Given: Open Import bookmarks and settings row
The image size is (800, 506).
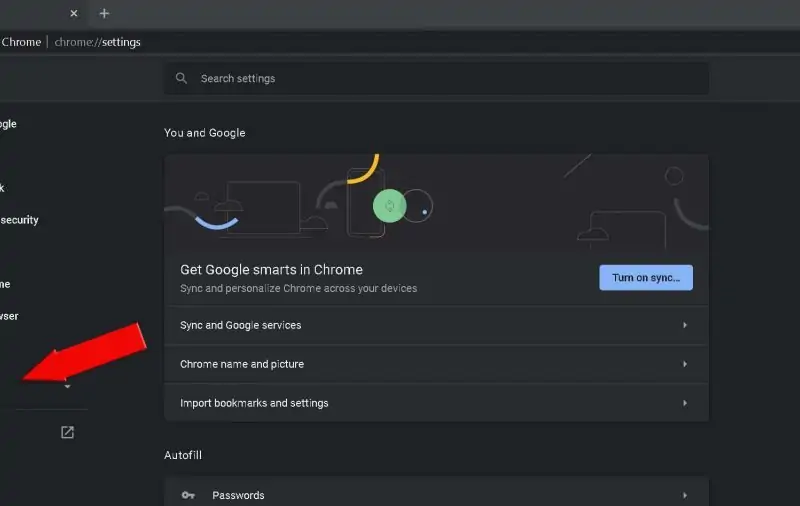Looking at the screenshot, I should (x=436, y=403).
